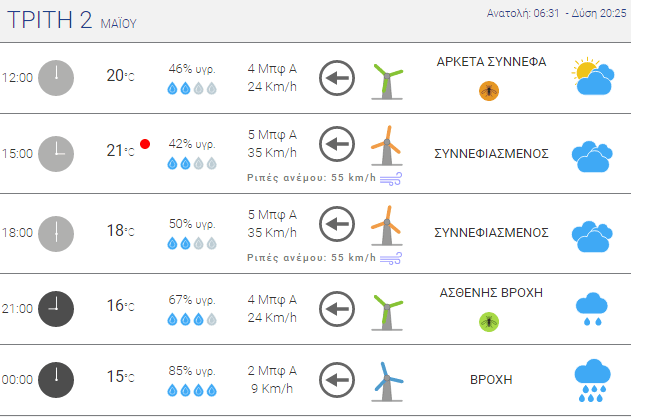
Task: Click the partly sunny cloud icon at 12:00
Action: pos(591,77)
